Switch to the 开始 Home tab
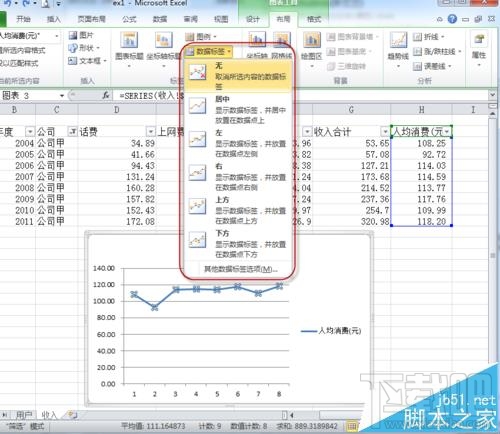 [x=23, y=19]
